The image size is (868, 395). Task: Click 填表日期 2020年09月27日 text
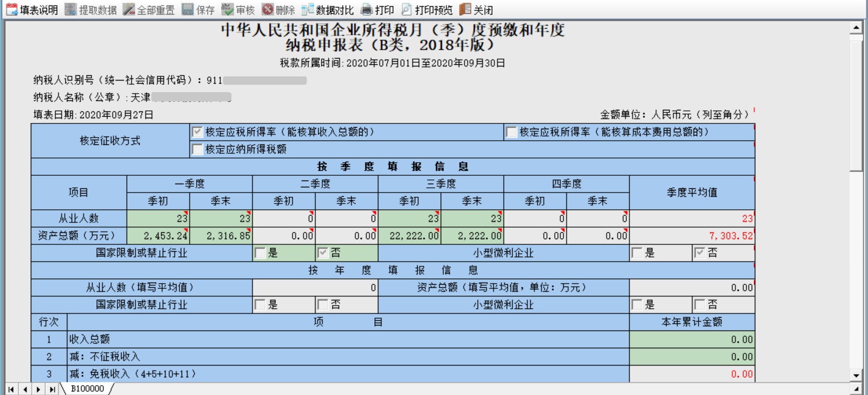click(x=93, y=115)
